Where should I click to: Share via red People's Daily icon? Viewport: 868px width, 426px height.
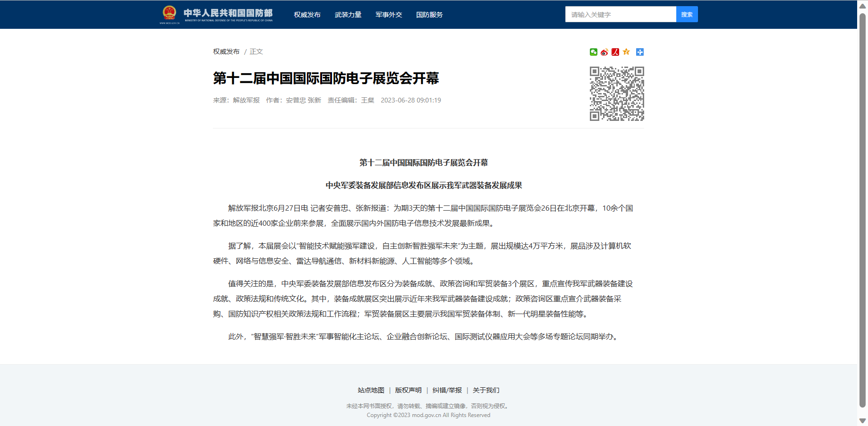pyautogui.click(x=615, y=52)
